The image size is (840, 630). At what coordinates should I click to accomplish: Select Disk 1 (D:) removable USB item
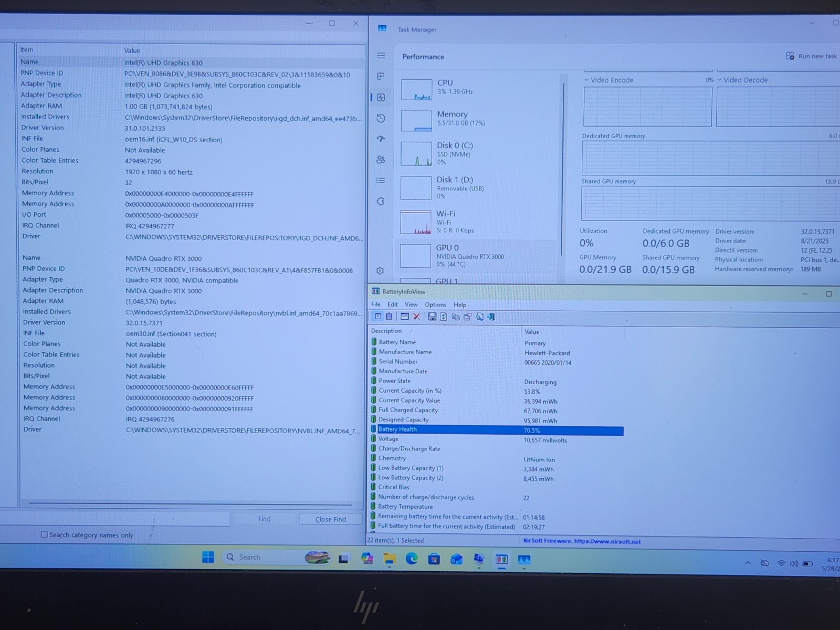pos(478,188)
